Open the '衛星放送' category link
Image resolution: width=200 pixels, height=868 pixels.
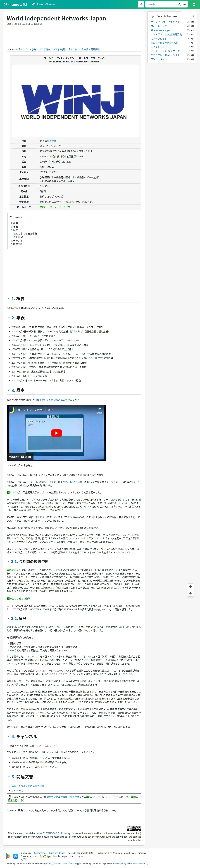point(95,49)
